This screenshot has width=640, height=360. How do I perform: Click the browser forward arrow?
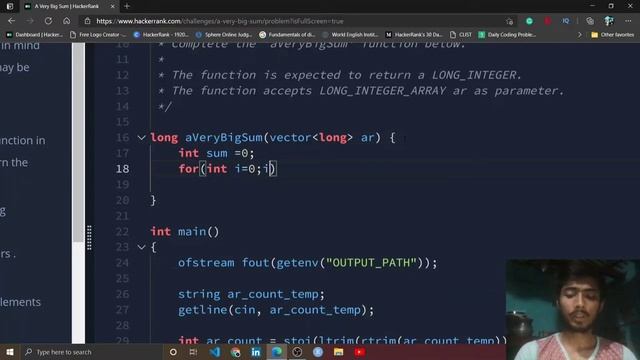coord(30,21)
